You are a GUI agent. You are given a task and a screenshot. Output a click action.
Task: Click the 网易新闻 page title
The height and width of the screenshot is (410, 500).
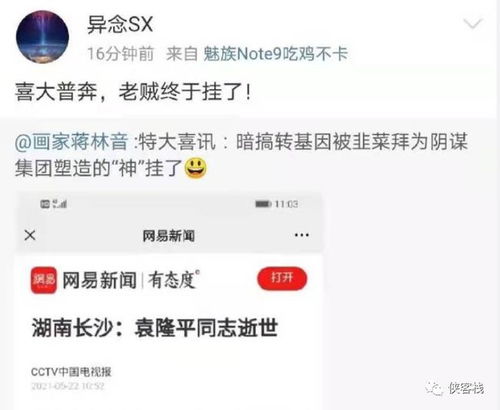point(169,236)
